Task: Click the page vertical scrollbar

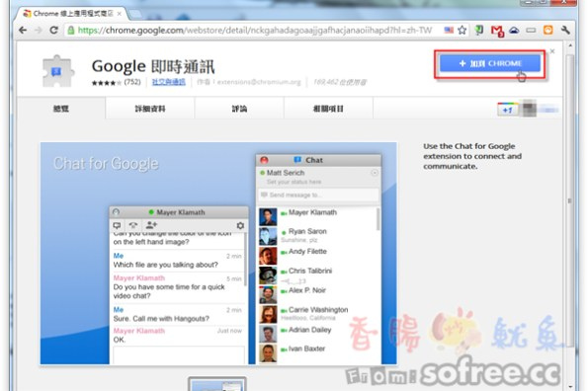Action: click(x=570, y=200)
